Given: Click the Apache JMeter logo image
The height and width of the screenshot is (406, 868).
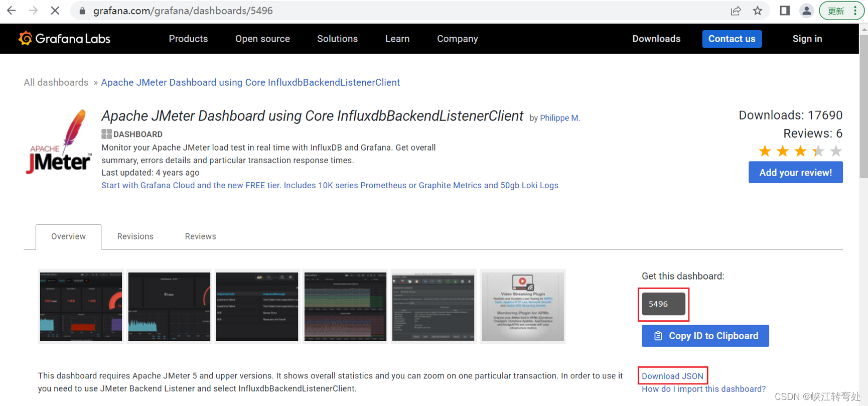Looking at the screenshot, I should pos(59,142).
